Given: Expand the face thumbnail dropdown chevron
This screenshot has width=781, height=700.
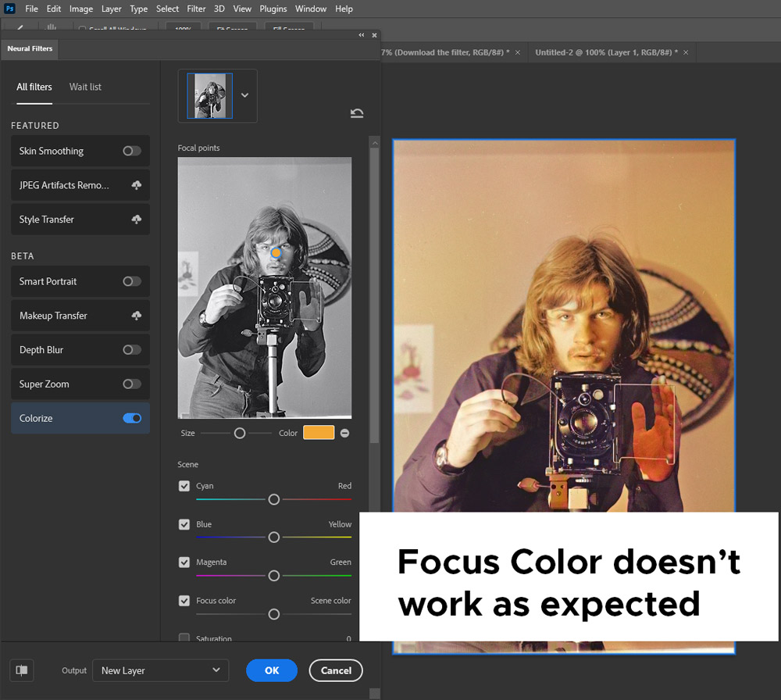Looking at the screenshot, I should point(244,95).
